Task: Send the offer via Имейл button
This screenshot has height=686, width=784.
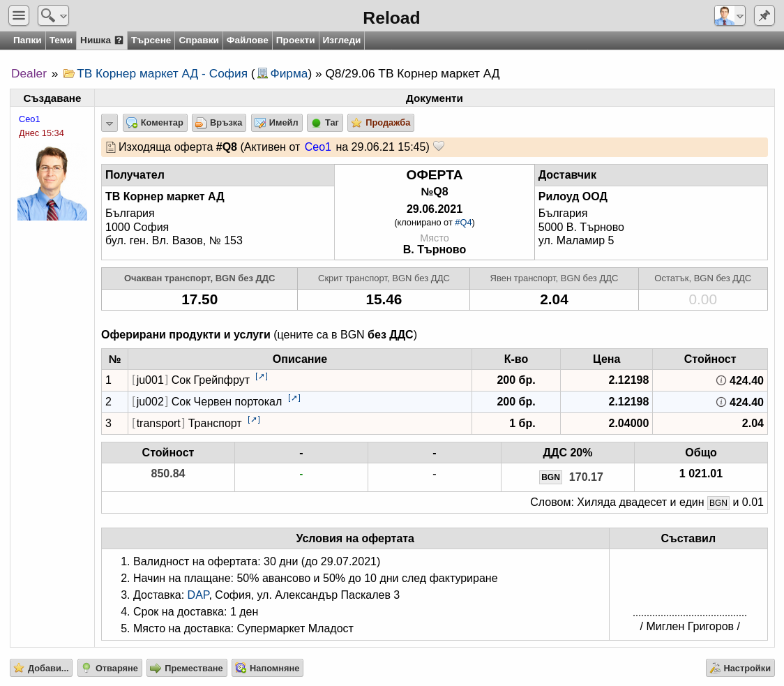Action: coord(276,123)
